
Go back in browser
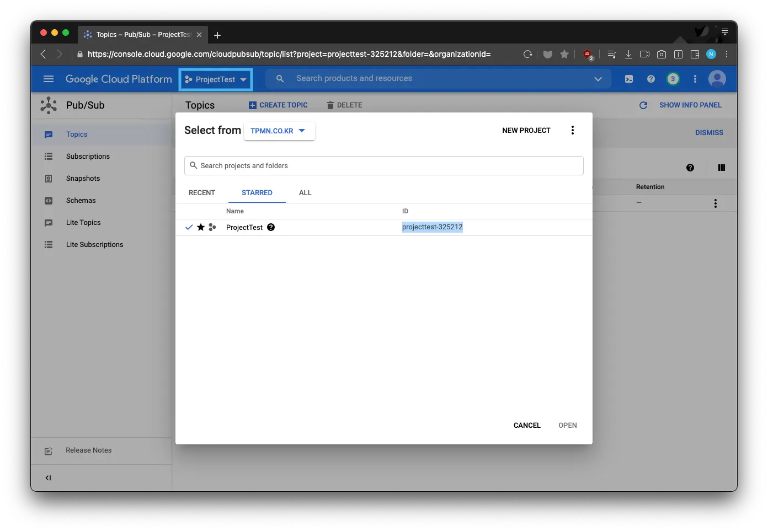click(43, 54)
